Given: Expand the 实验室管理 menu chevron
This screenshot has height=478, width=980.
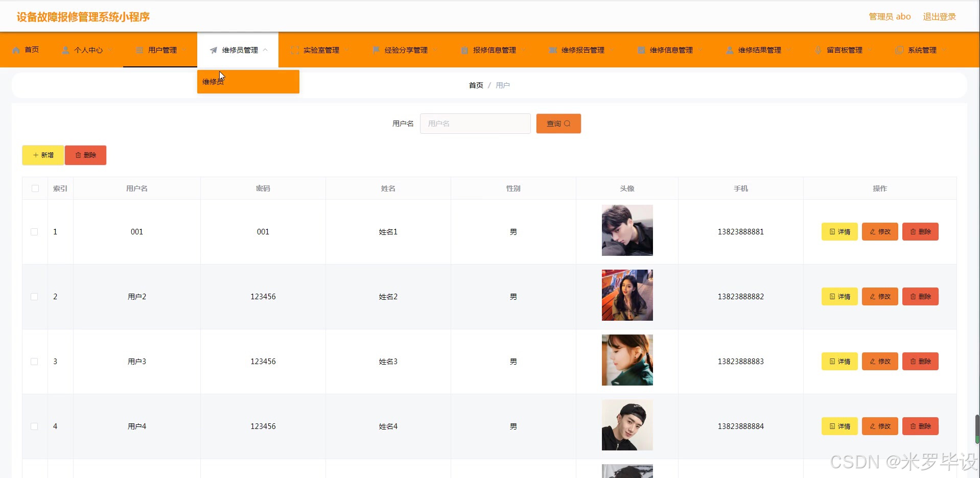Looking at the screenshot, I should [346, 50].
